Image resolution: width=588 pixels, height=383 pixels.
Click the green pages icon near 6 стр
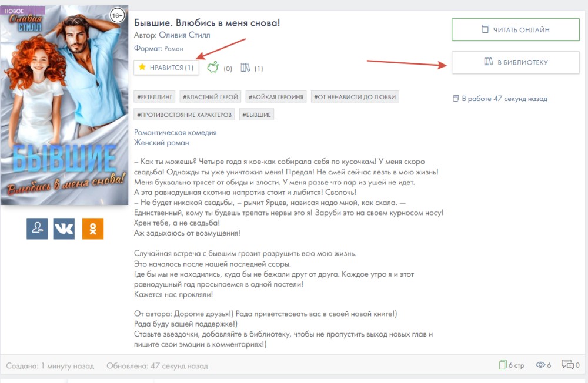coord(503,365)
